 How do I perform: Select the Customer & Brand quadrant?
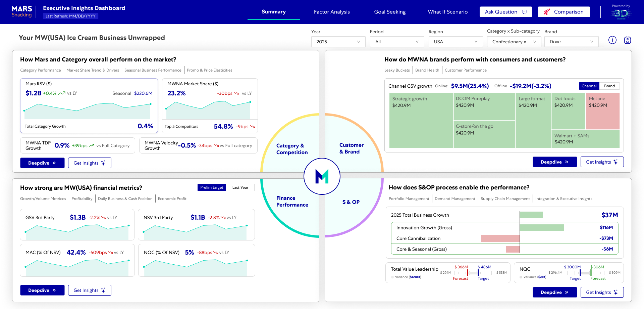click(351, 148)
